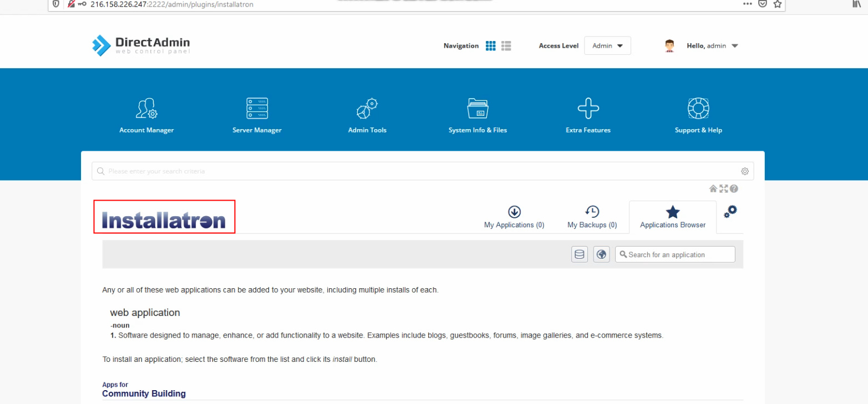Image resolution: width=868 pixels, height=404 pixels.
Task: Open Admin Tools icon
Action: click(367, 109)
